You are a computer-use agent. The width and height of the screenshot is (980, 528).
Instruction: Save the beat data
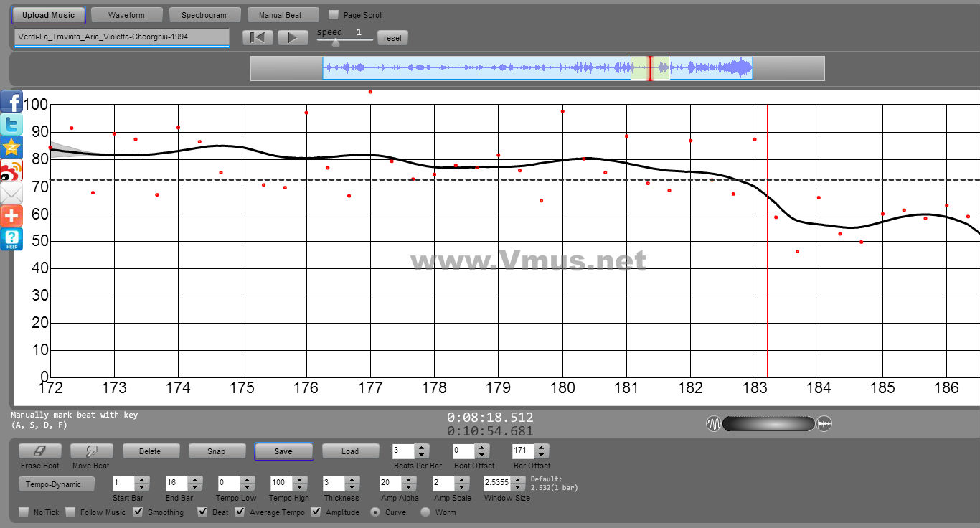[x=283, y=451]
